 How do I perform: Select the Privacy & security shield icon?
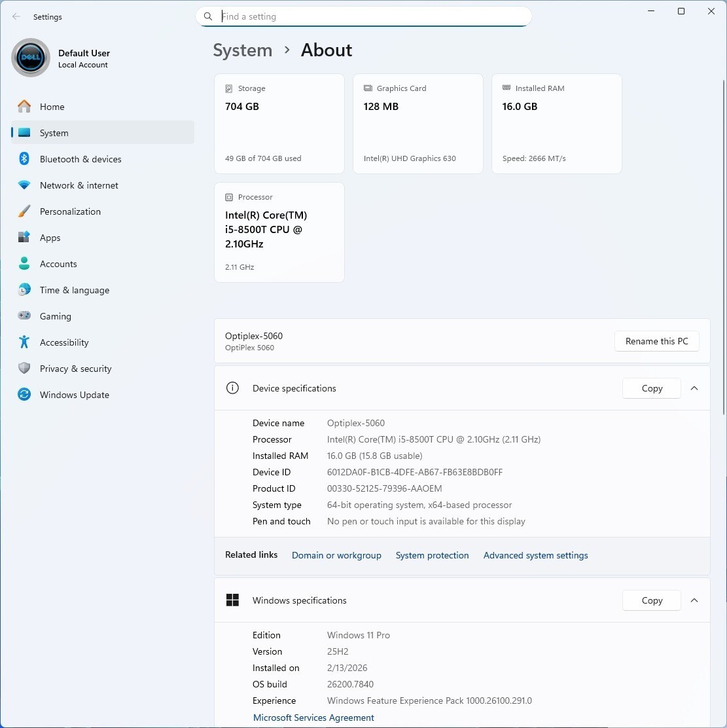24,369
